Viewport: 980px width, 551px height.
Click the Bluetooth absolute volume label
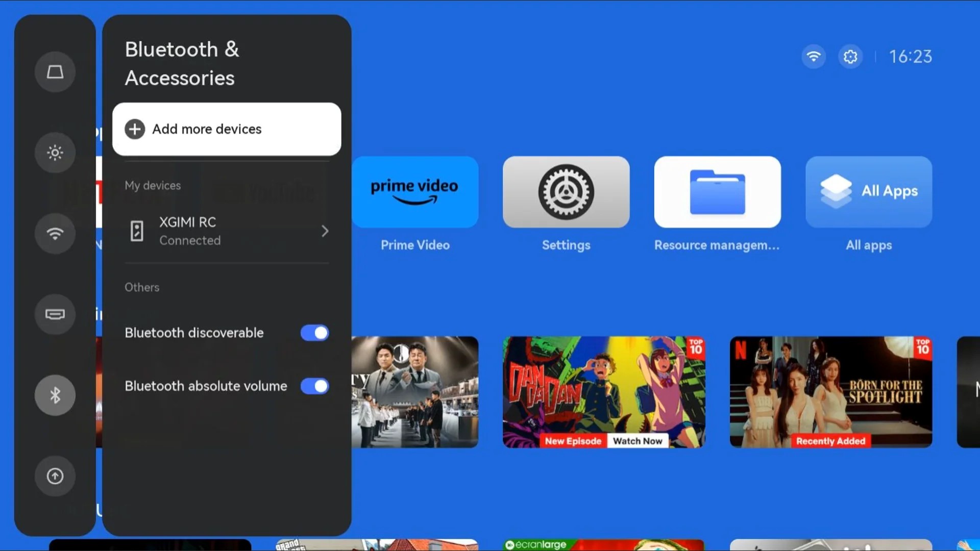click(x=206, y=386)
